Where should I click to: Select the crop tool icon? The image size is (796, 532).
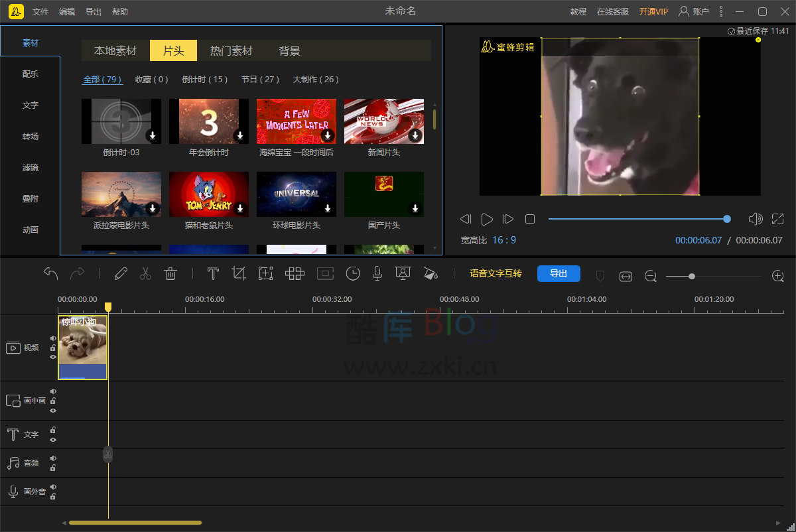coord(239,273)
